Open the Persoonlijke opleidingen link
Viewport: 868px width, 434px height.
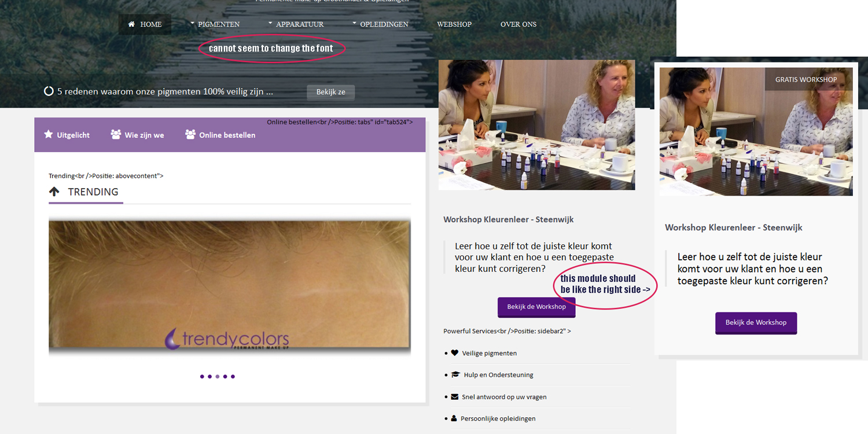coord(498,418)
